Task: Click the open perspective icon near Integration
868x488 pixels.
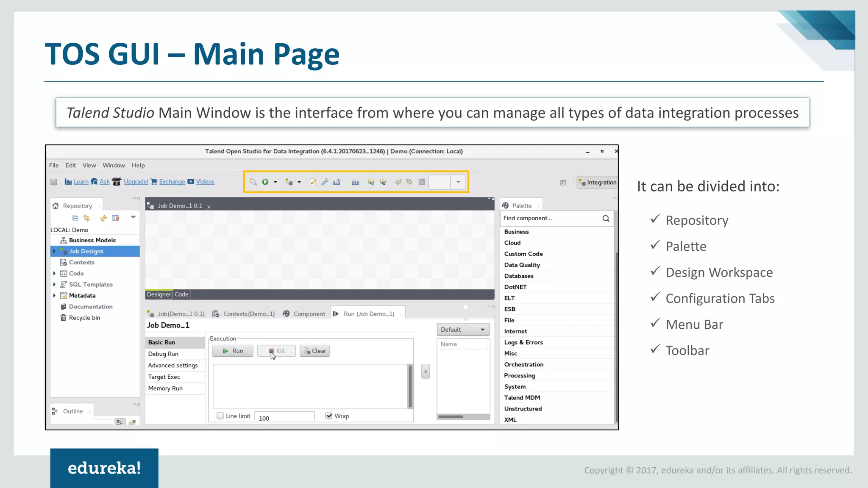Action: (563, 183)
